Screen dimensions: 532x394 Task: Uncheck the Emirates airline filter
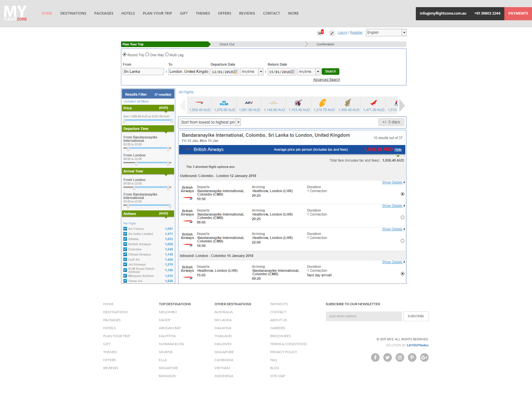125,249
